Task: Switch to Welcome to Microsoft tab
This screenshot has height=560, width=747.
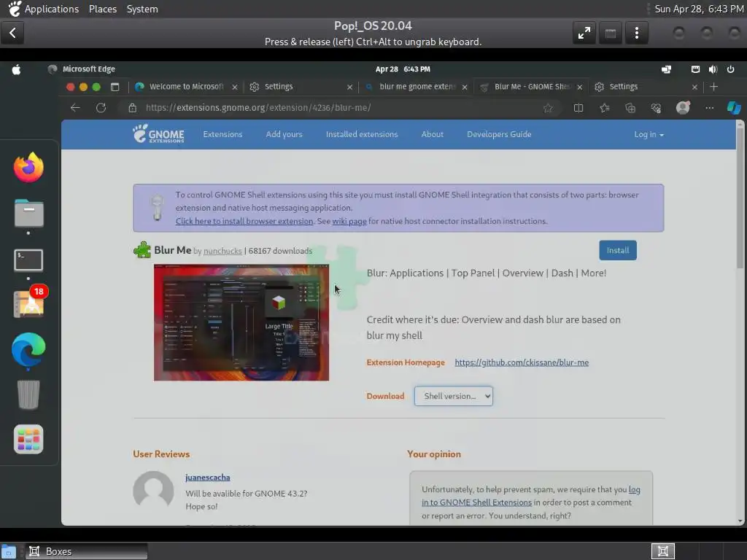Action: click(186, 87)
